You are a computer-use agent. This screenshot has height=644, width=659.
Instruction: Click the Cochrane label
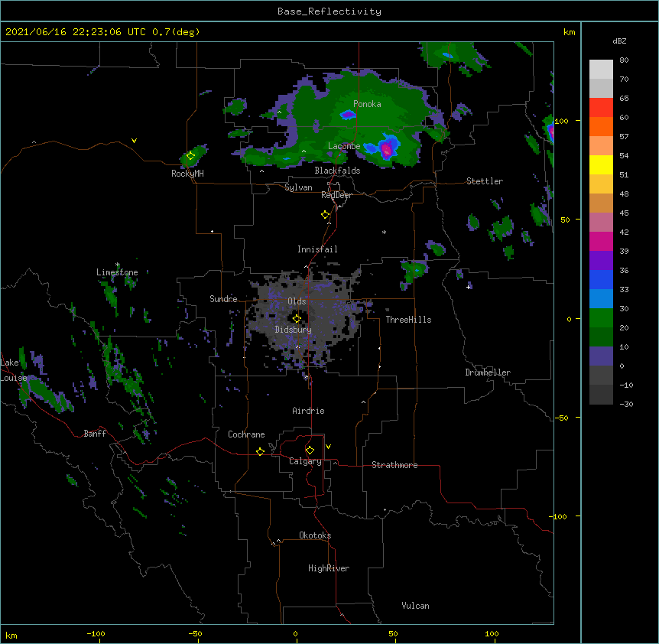pyautogui.click(x=246, y=434)
